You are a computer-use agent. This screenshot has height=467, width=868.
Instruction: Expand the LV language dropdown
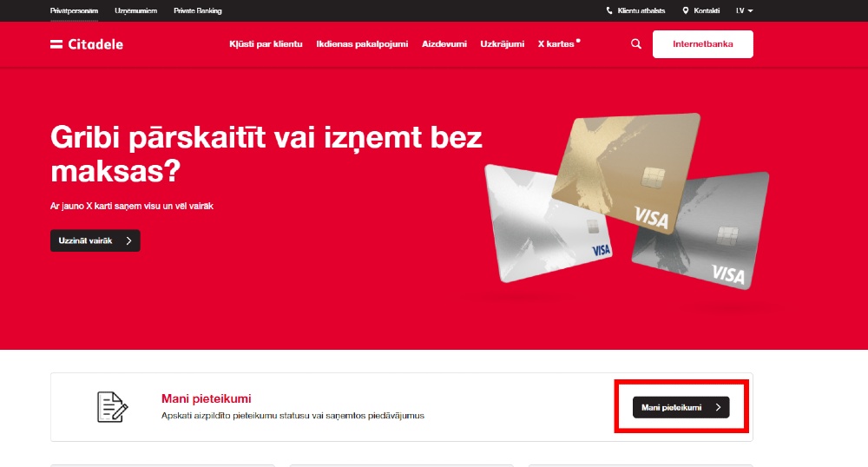745,10
